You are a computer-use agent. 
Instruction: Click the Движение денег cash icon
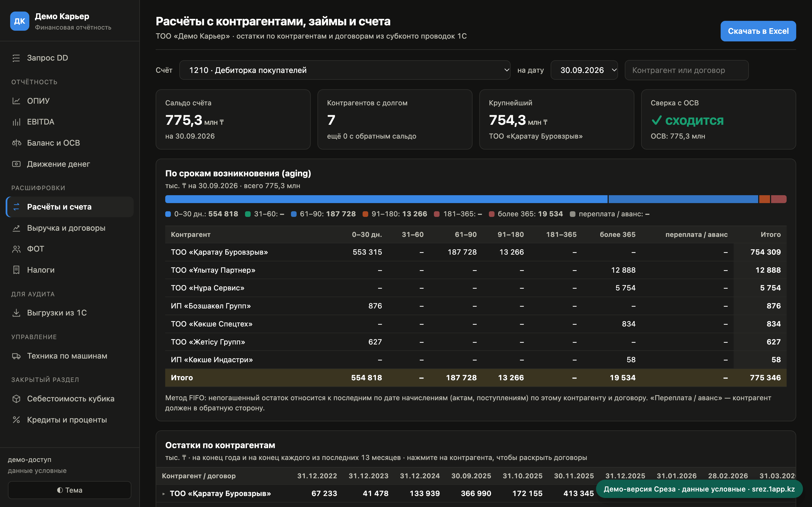[16, 164]
